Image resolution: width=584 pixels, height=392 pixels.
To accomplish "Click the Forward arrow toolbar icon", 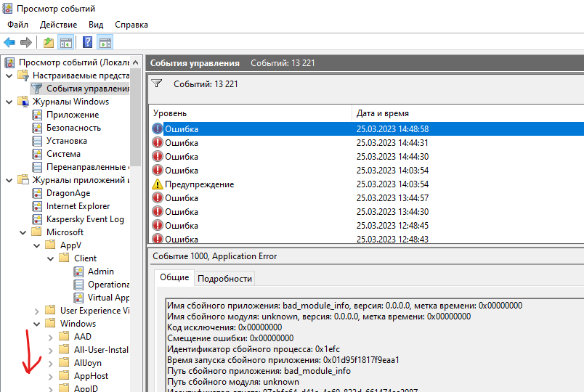I will 25,42.
